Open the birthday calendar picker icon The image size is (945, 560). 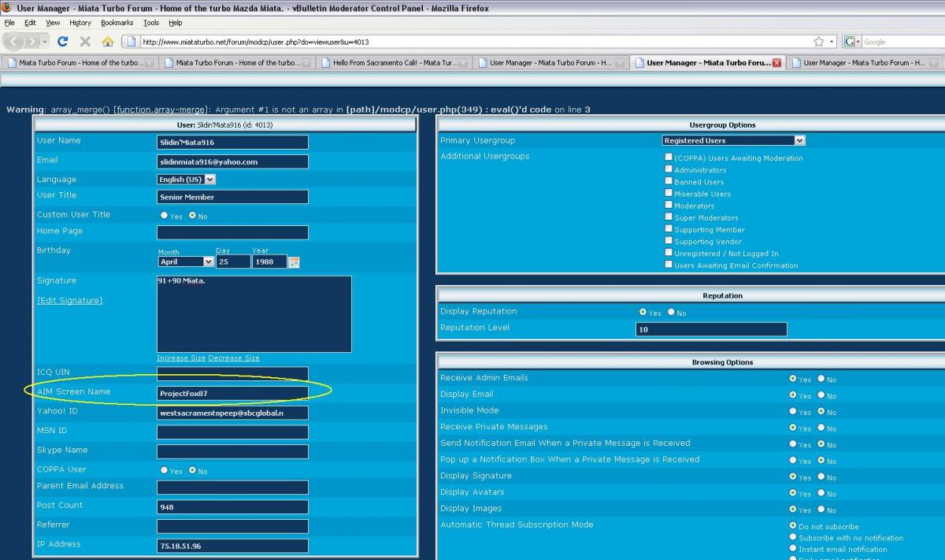coord(294,262)
